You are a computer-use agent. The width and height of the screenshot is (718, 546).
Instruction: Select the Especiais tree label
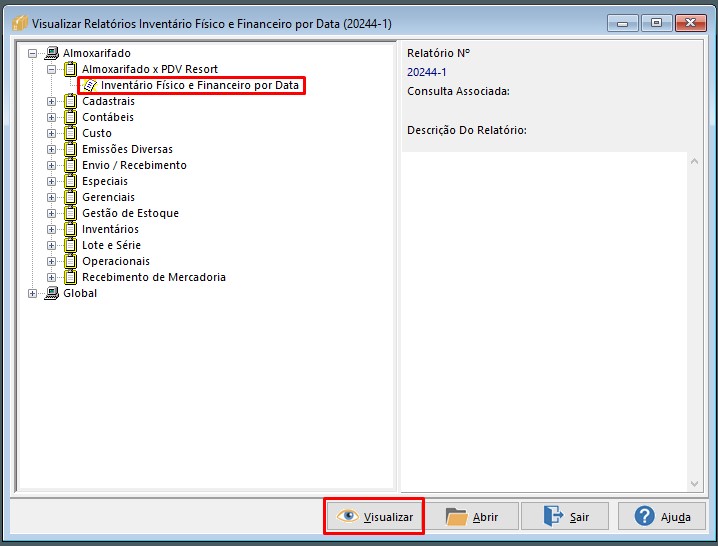click(105, 181)
